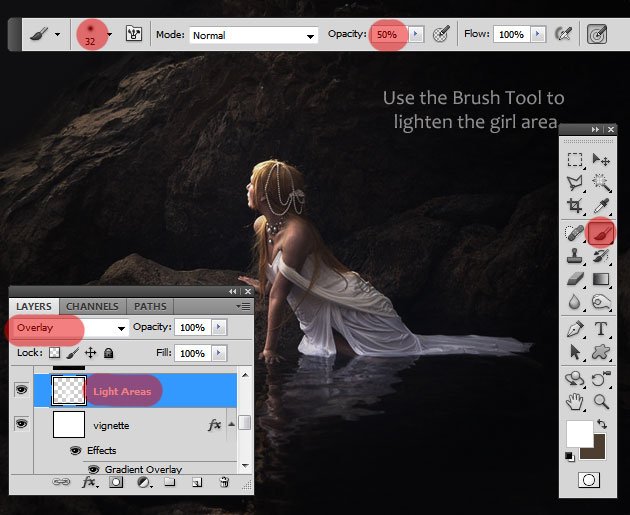Toggle tablet pressure for opacity
630x515 pixels.
[x=441, y=34]
